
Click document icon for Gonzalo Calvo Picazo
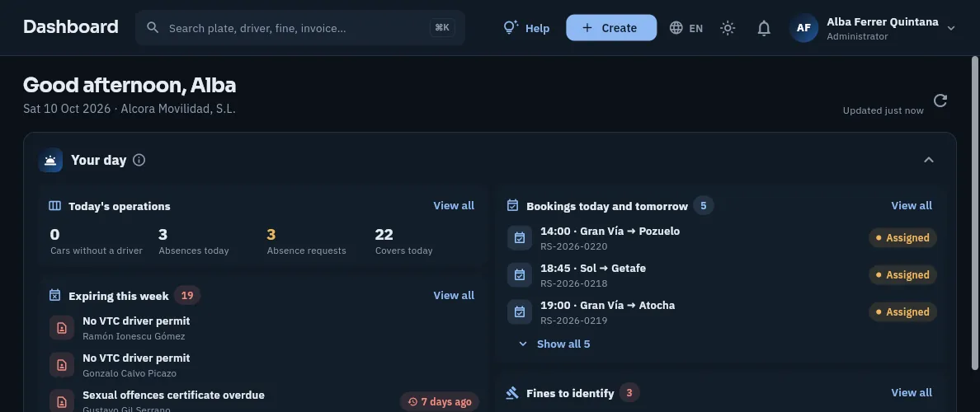(62, 364)
